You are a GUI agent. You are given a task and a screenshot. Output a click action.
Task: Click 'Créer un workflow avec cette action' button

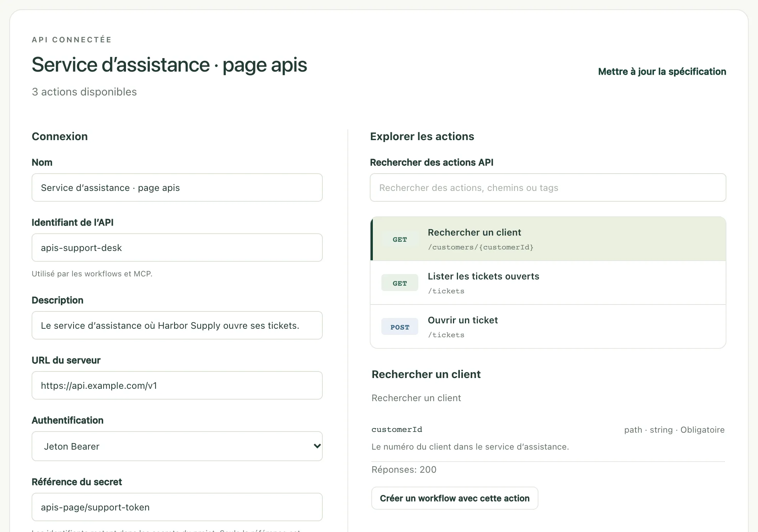click(454, 498)
